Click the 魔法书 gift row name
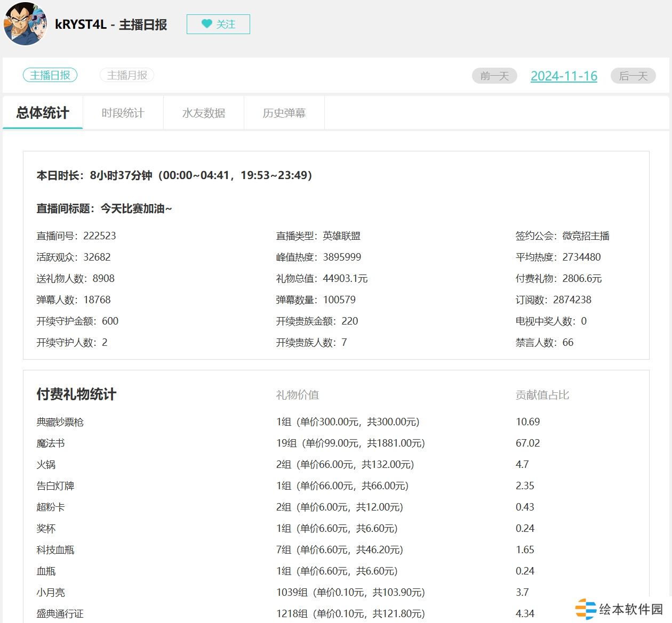 point(51,443)
